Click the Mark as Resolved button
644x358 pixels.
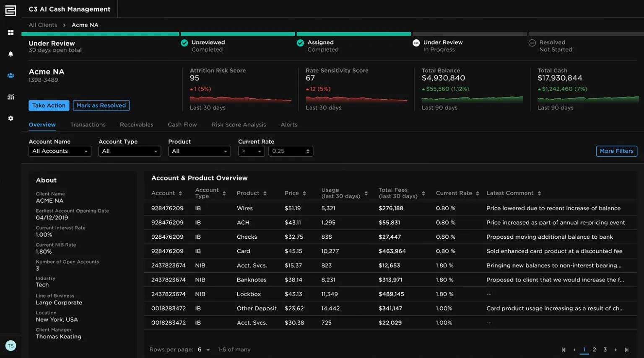(101, 106)
